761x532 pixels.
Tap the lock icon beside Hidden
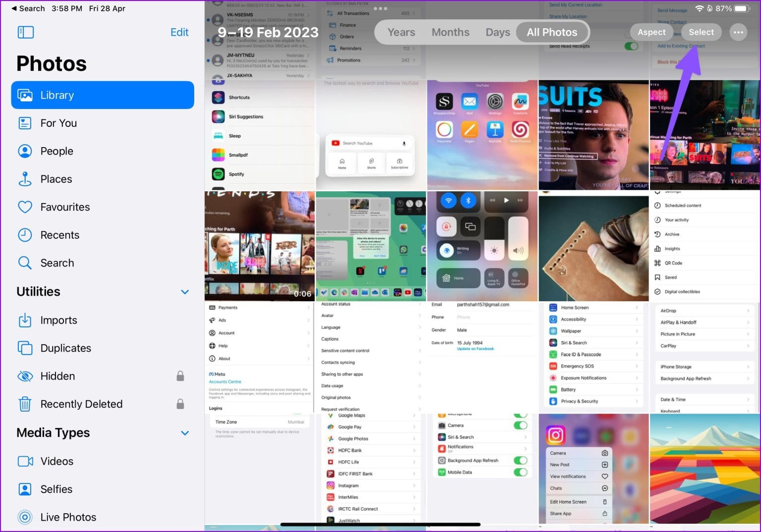coord(180,376)
